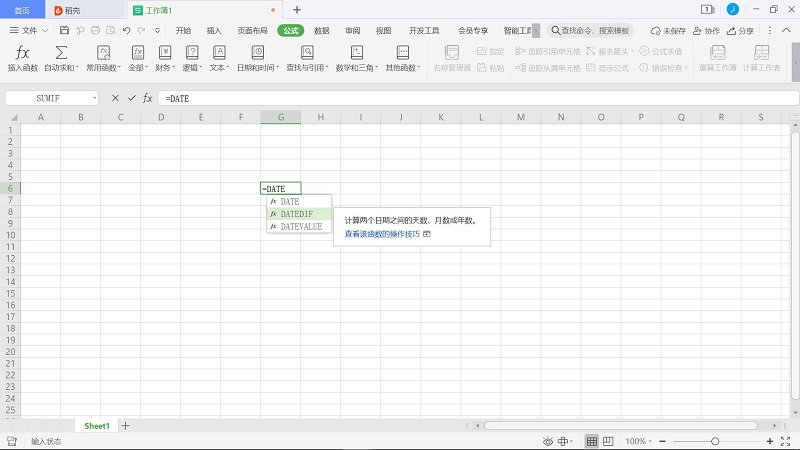Confirm formula with the checkmark icon
This screenshot has width=800, height=450.
pyautogui.click(x=131, y=98)
